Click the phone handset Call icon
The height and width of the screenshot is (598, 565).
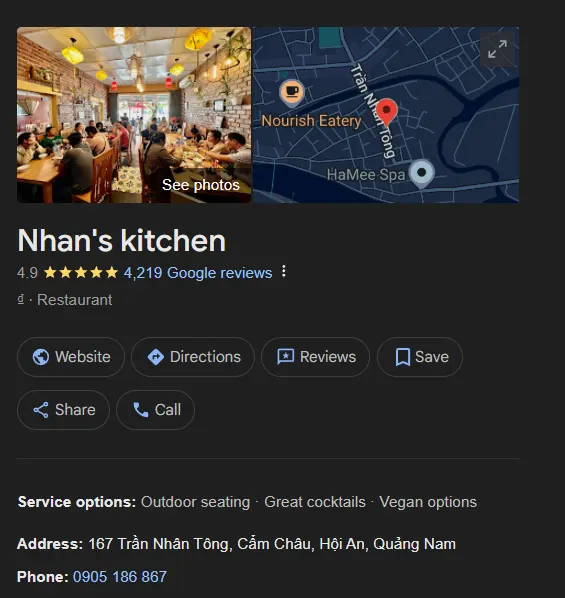[141, 410]
